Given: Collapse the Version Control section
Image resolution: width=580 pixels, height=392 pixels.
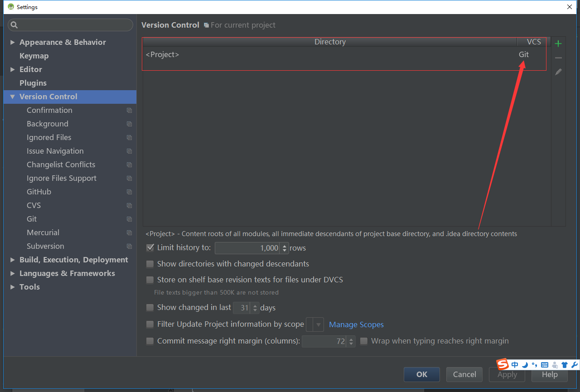Looking at the screenshot, I should (x=12, y=97).
